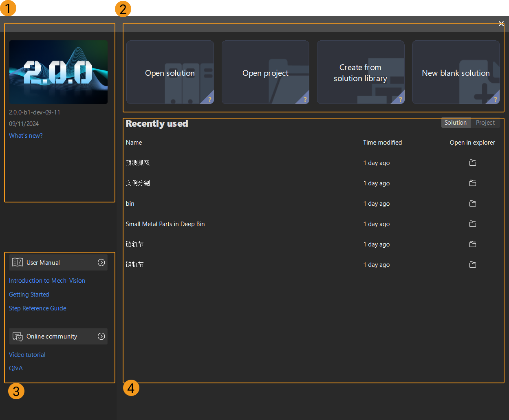Select the Solution tab in Recently used
Image resolution: width=509 pixels, height=420 pixels.
(455, 123)
